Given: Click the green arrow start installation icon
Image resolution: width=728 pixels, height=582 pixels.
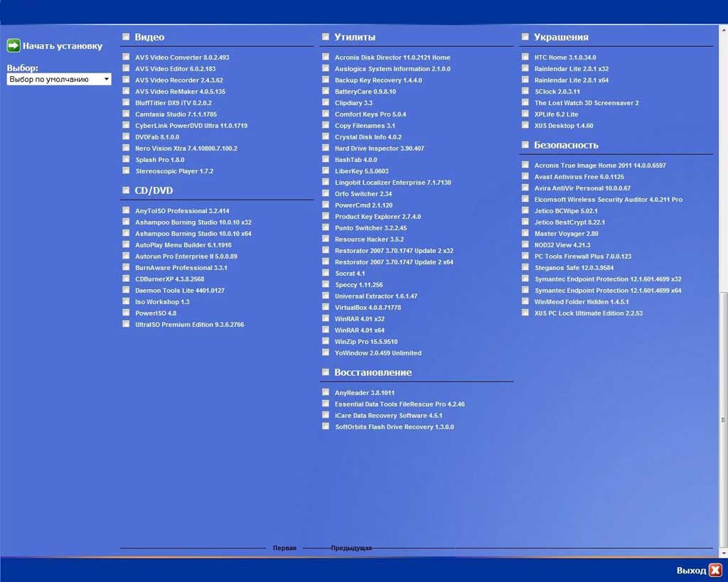Looking at the screenshot, I should click(x=14, y=46).
